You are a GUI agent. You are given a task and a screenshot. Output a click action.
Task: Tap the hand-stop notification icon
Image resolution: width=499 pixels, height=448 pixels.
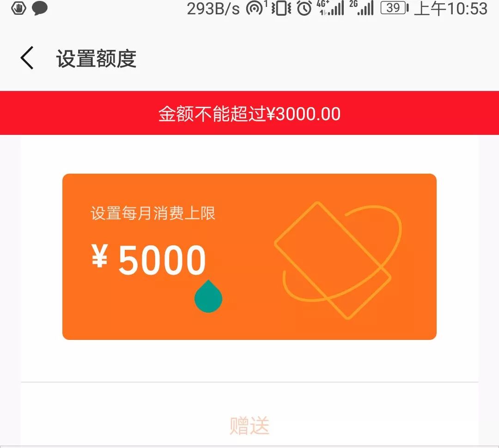(x=19, y=8)
